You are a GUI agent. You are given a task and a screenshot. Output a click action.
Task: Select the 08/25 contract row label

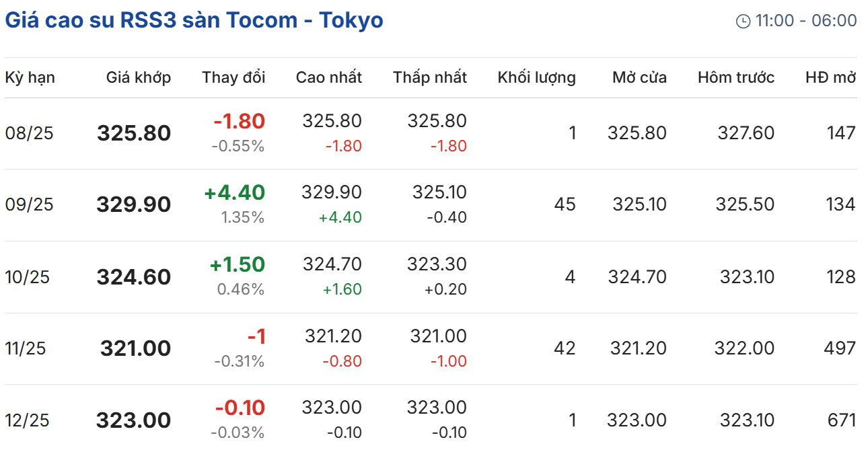click(29, 133)
